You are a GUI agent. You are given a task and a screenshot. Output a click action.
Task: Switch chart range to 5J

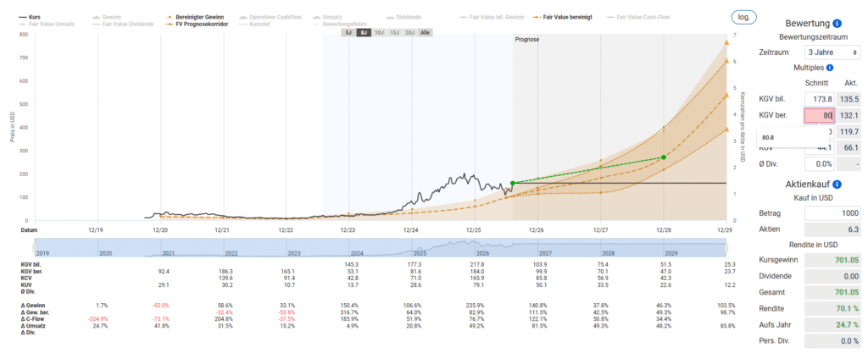tap(348, 33)
